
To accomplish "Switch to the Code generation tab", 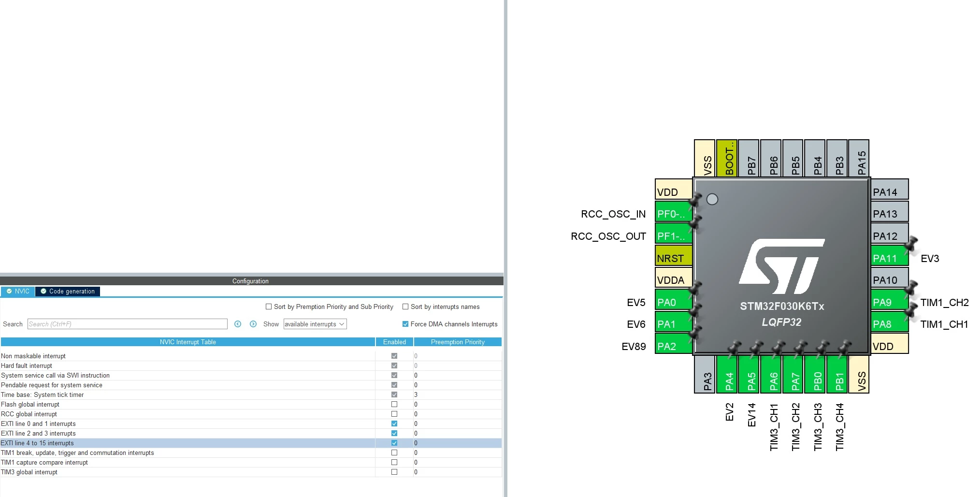I will [68, 291].
